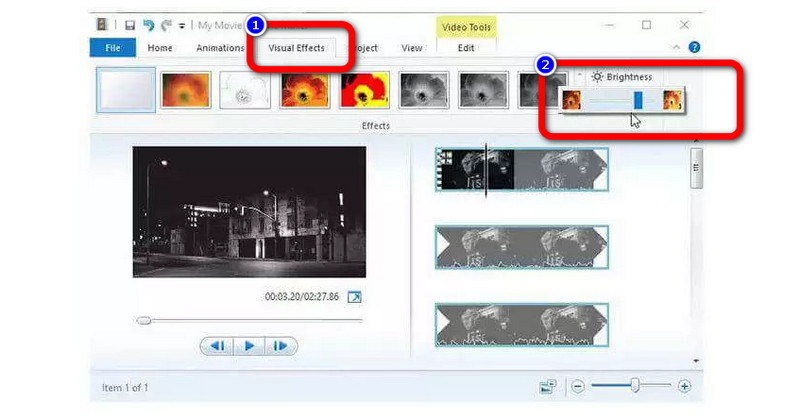Step to the next frame

(x=281, y=346)
